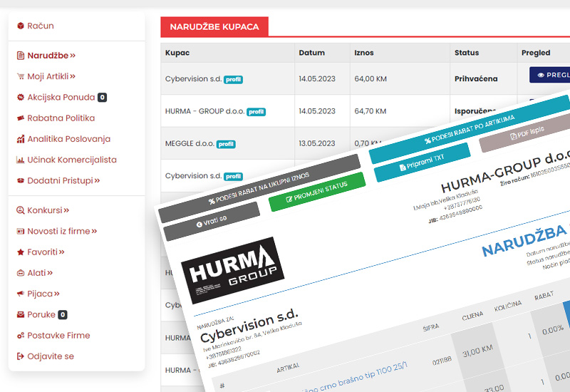Click profil badge on fourth-row Cybervision s.d.

(233, 176)
